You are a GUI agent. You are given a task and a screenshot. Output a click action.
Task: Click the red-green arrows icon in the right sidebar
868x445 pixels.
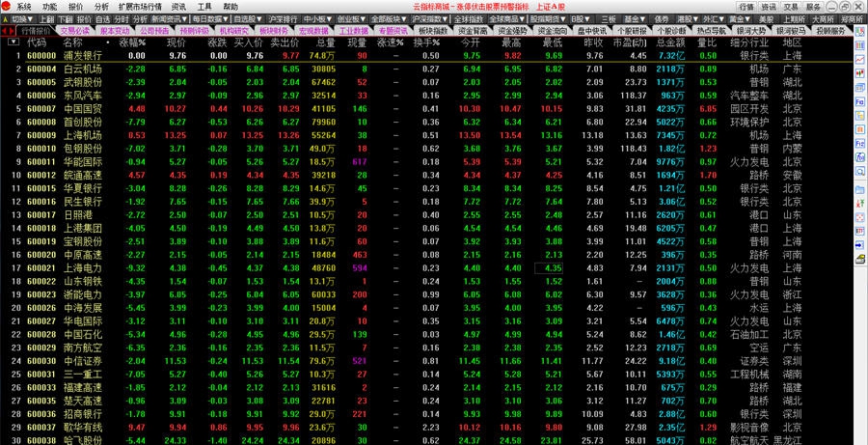(859, 204)
